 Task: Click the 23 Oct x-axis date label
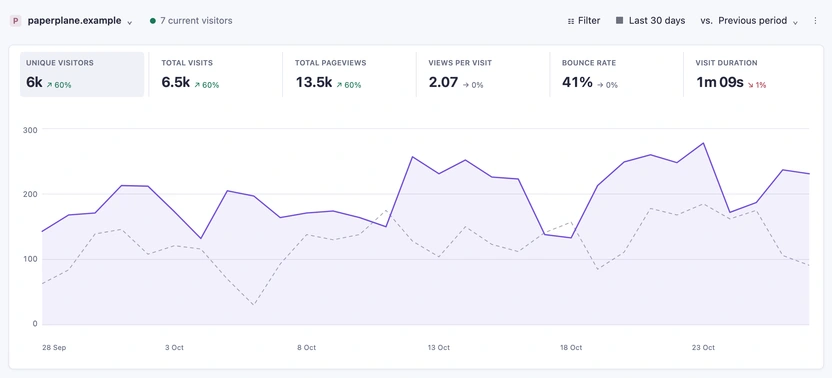(703, 348)
